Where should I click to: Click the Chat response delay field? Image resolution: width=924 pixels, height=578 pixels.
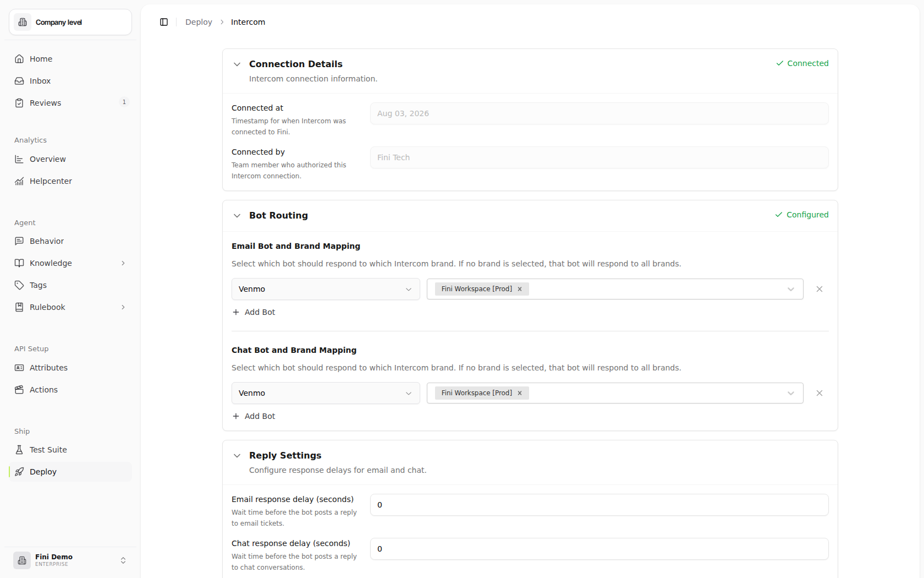coord(599,549)
